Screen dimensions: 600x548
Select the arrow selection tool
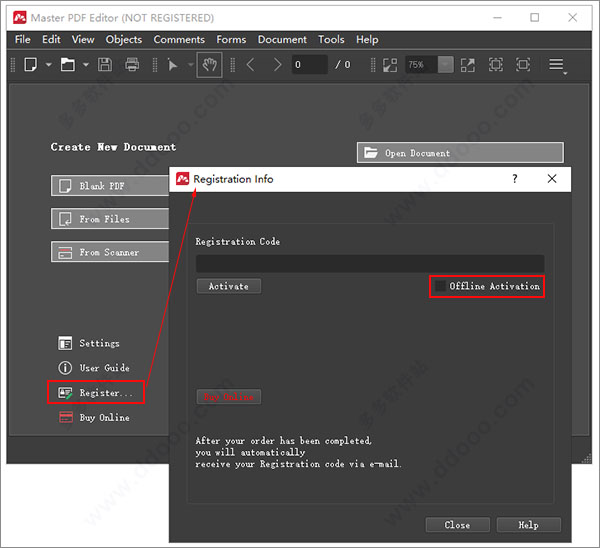pyautogui.click(x=173, y=65)
